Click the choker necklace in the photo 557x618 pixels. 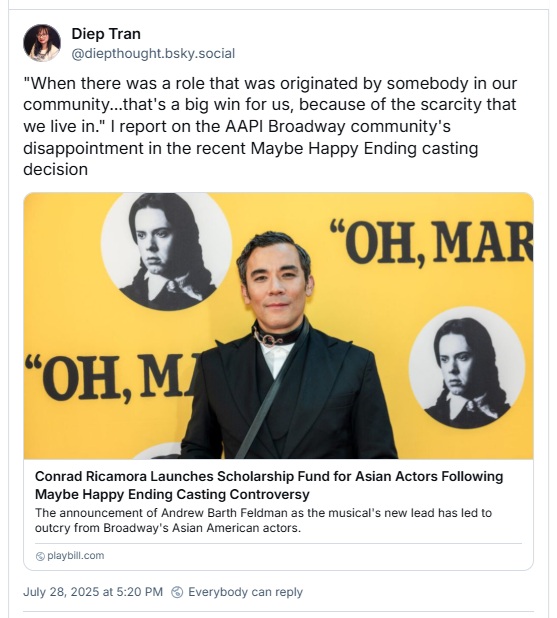279,336
